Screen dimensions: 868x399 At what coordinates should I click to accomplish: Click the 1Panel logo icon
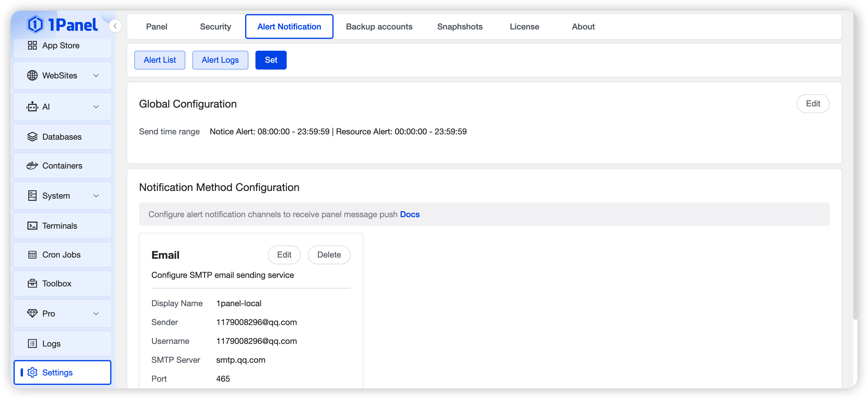(35, 24)
